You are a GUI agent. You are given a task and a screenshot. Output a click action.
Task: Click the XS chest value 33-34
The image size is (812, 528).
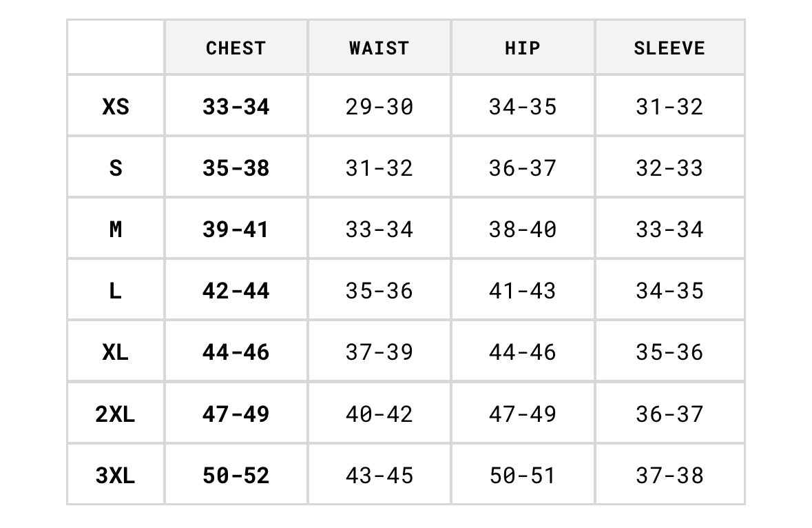[236, 107]
